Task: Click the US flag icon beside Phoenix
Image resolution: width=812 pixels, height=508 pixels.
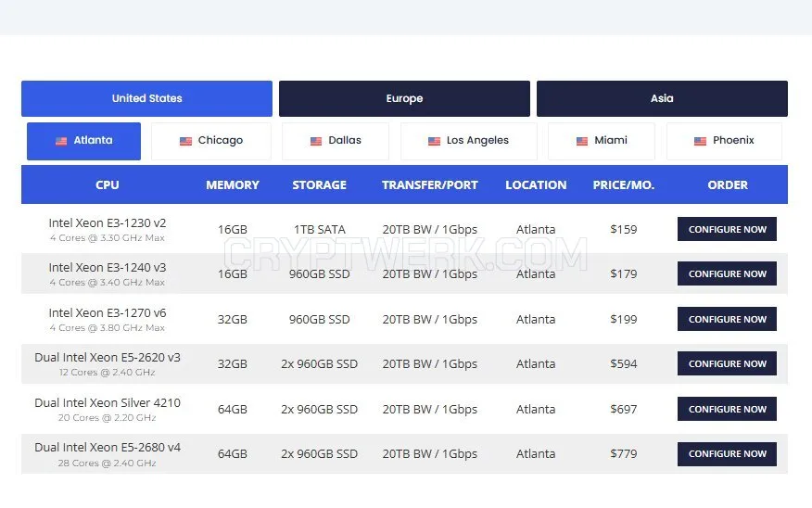Action: click(x=700, y=141)
